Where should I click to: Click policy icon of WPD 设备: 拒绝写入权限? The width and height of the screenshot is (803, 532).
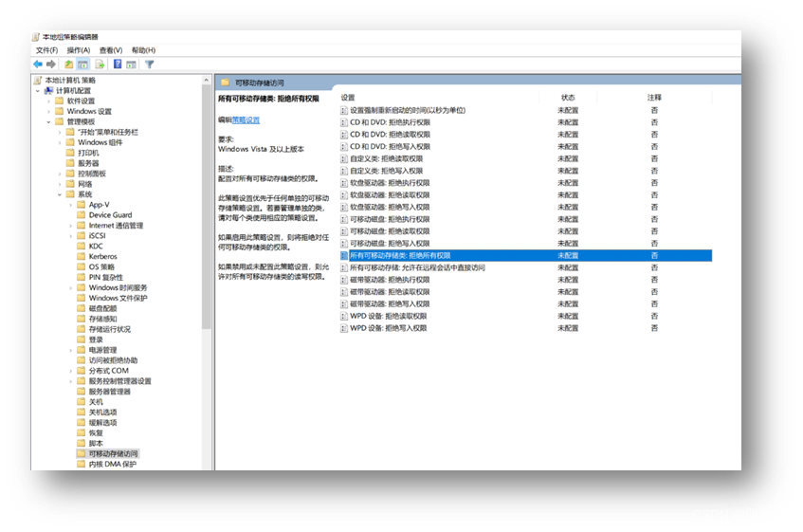point(344,328)
